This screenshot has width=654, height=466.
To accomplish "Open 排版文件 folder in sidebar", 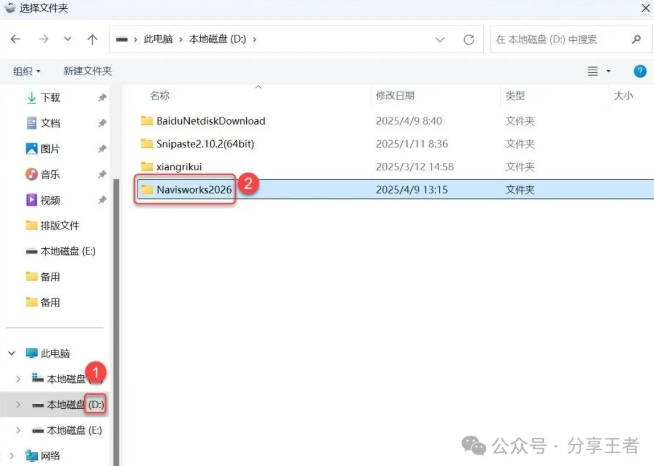I will click(60, 226).
